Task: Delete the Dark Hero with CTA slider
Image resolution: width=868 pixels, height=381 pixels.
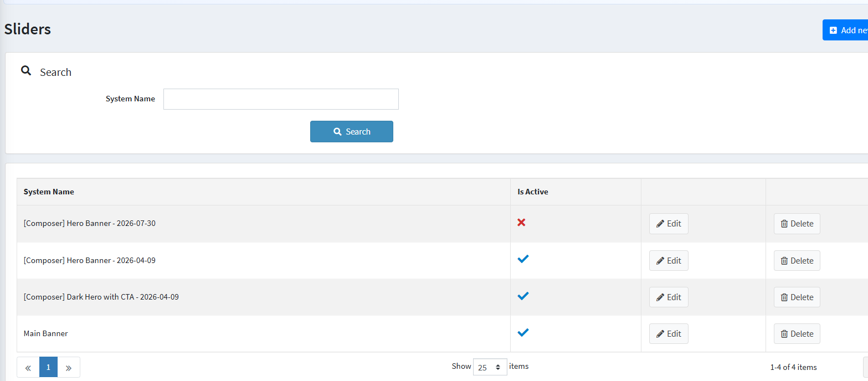Action: click(x=797, y=297)
